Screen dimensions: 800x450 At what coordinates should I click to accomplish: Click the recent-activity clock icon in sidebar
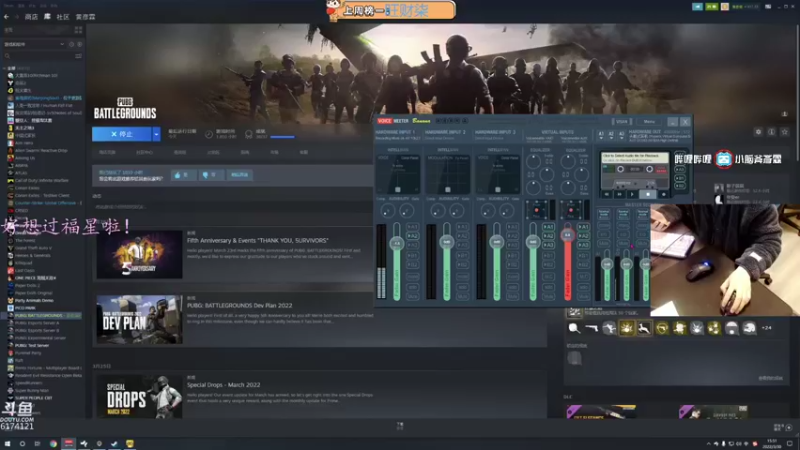point(71,44)
